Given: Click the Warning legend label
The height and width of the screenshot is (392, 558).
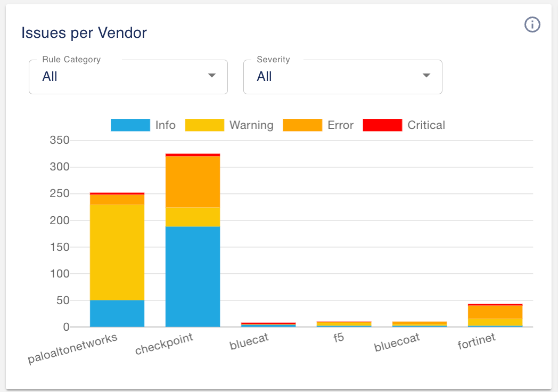Looking at the screenshot, I should (252, 125).
